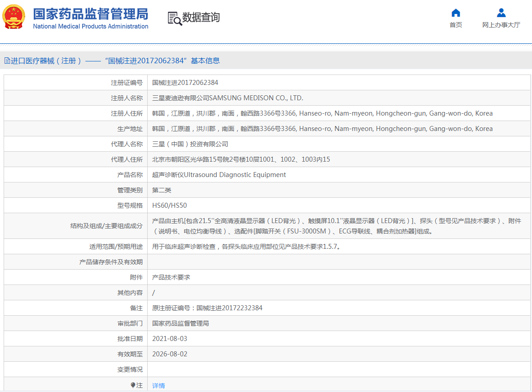Click the 结构及组成 description text
The height and width of the screenshot is (392, 532).
pos(336,226)
